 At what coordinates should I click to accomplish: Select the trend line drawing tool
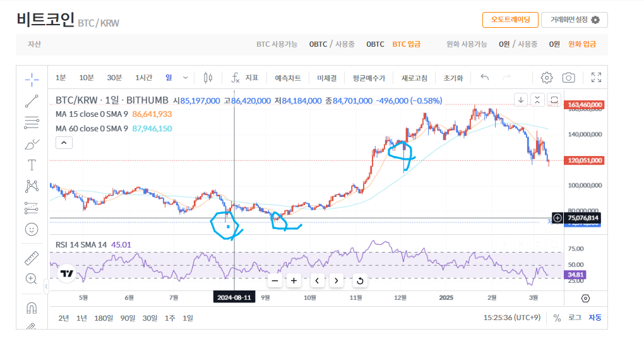click(x=32, y=101)
